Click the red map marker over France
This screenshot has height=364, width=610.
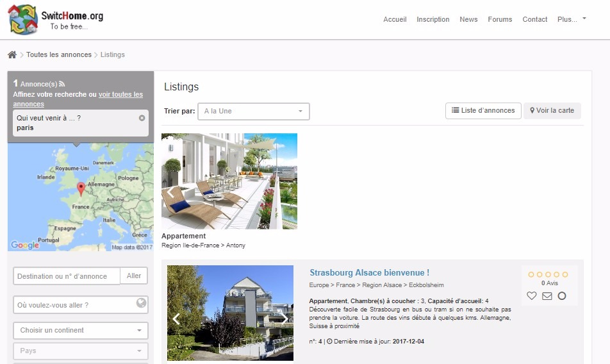tap(81, 188)
